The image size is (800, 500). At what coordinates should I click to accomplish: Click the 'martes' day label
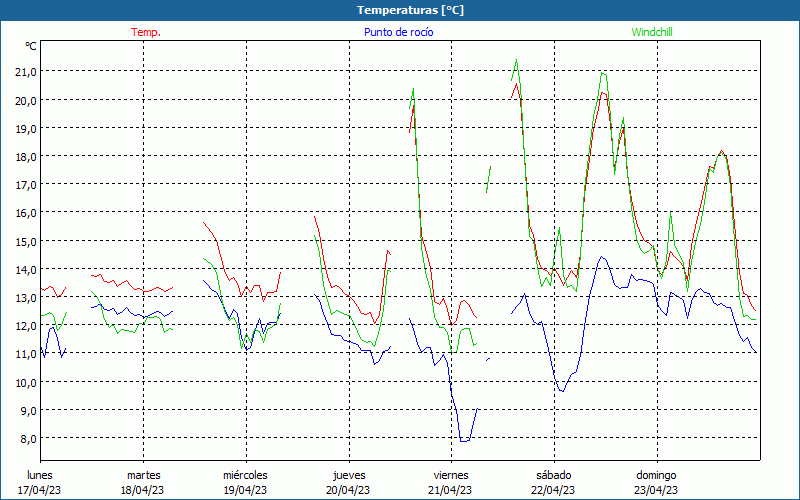coord(144,475)
